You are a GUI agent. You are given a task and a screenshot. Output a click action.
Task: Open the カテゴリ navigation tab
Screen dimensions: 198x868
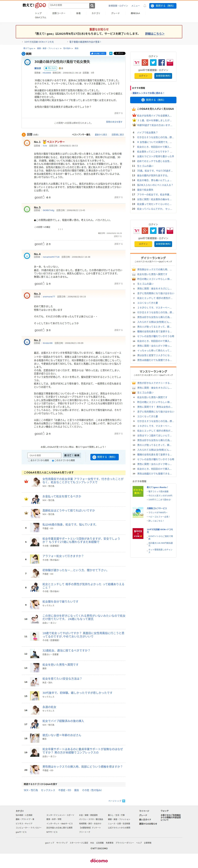coord(96,13)
